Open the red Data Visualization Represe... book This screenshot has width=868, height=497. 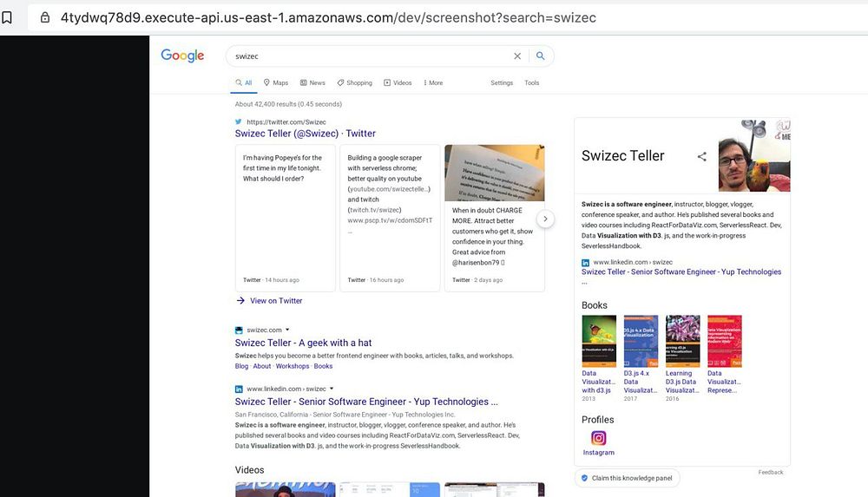point(725,341)
